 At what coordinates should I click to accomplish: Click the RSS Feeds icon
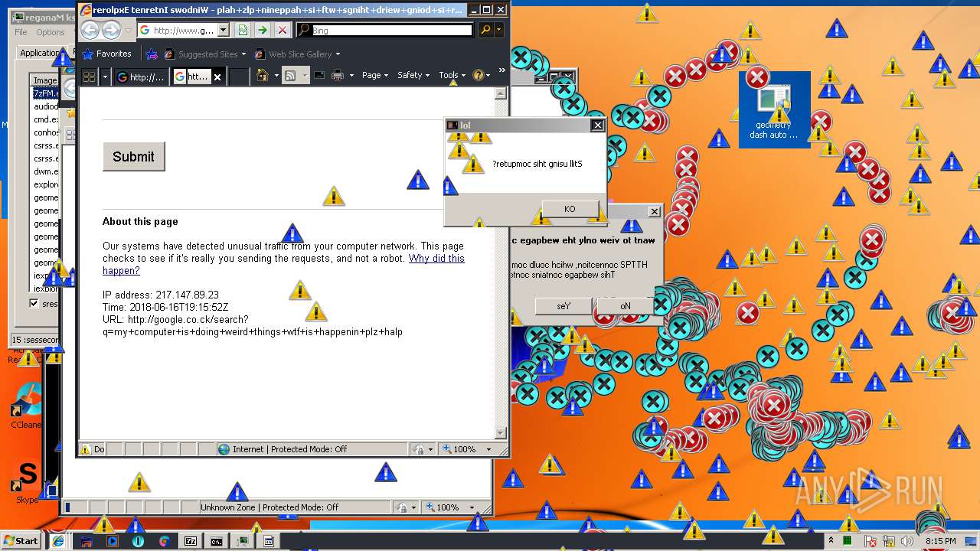pos(290,75)
